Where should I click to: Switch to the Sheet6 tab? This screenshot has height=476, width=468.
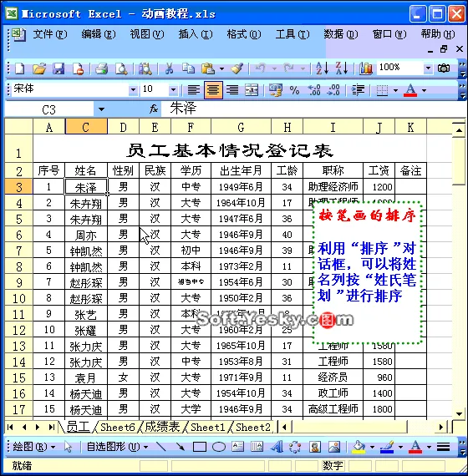point(117,427)
